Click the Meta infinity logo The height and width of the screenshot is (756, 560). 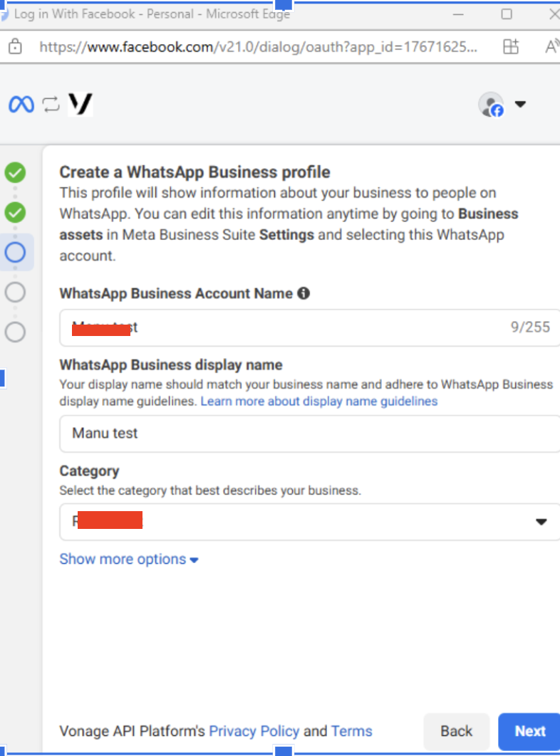tap(21, 104)
